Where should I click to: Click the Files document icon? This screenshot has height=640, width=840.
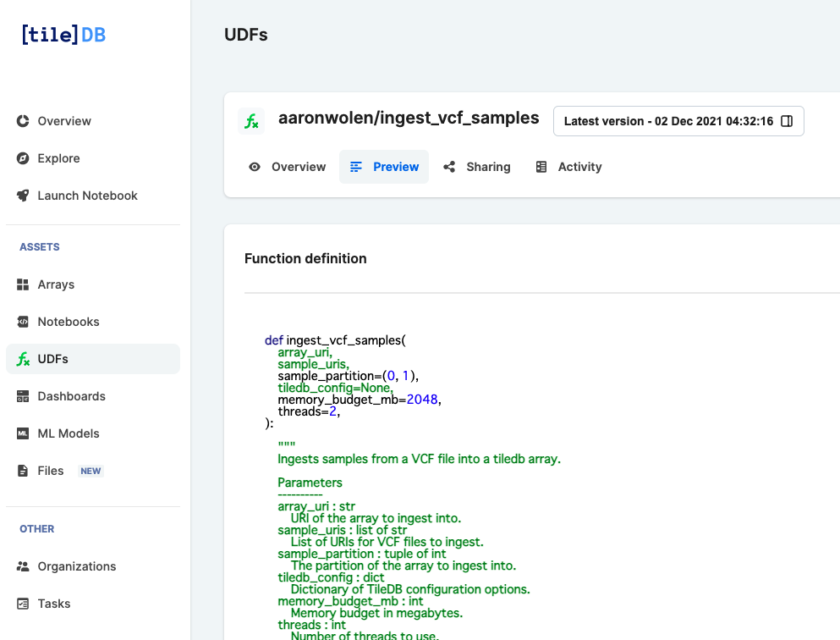point(24,471)
